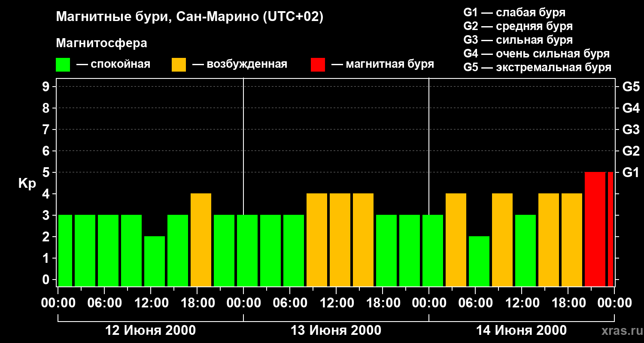
Task: Click 'G1 — слабая буря' description
Action: [514, 12]
